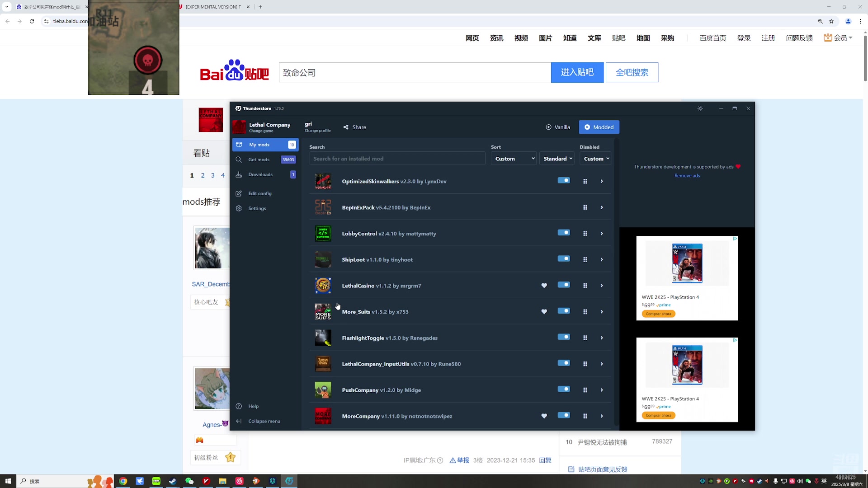
Task: Click the Downloads tray icon in sidebar
Action: (239, 174)
